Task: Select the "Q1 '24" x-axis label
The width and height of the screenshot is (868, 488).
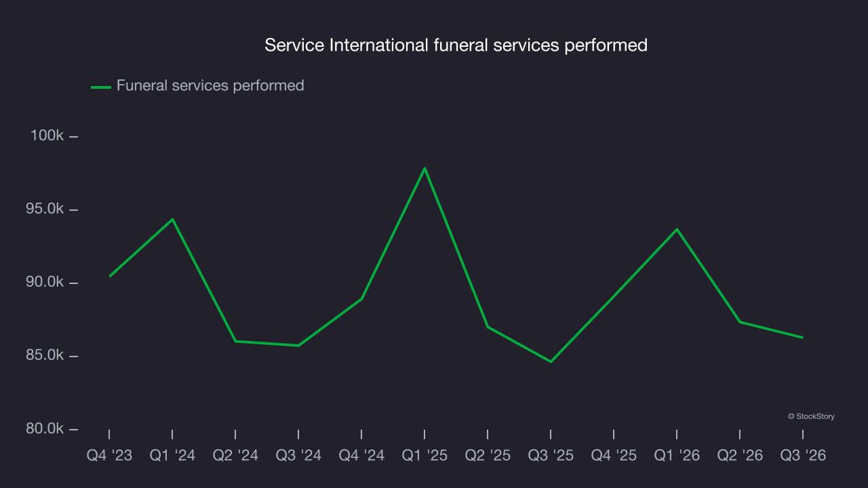Action: tap(172, 455)
